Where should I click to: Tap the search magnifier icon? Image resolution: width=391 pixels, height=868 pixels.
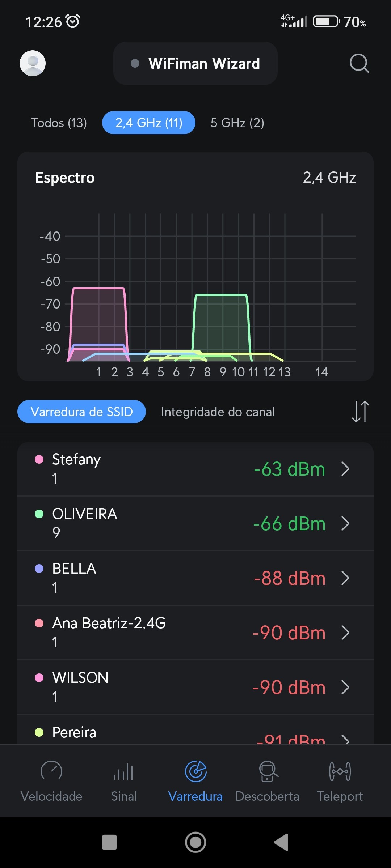[359, 63]
